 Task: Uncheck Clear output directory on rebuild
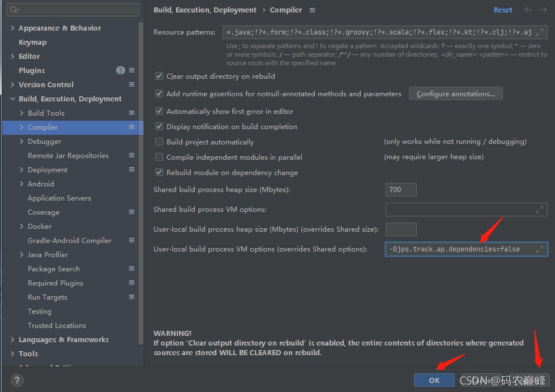[x=159, y=76]
